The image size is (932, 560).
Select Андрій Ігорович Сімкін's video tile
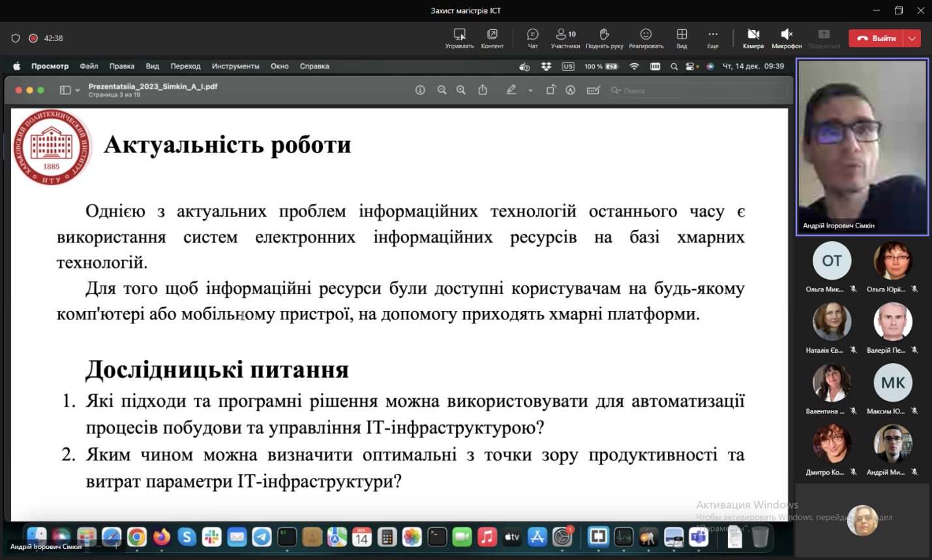pos(862,147)
